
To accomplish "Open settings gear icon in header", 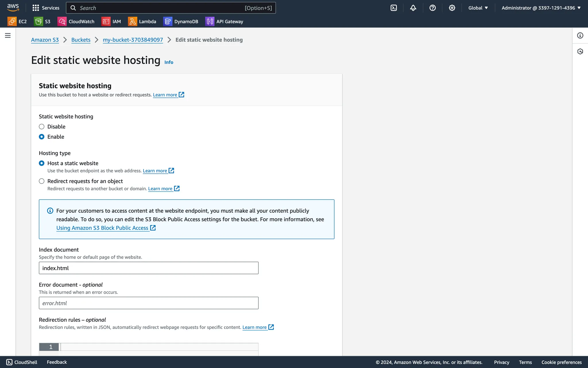I will click(452, 8).
